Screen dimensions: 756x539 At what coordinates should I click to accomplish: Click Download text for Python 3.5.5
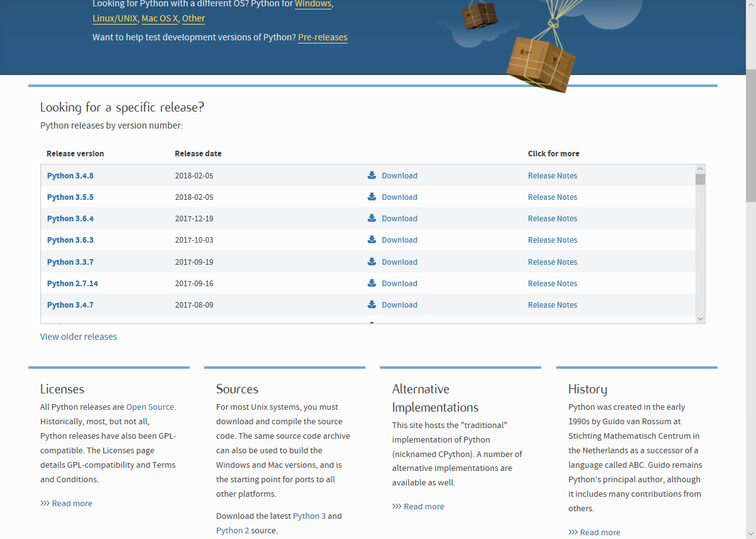click(x=399, y=197)
